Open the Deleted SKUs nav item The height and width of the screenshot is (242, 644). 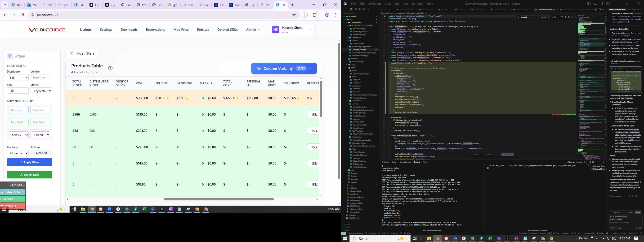pos(228,30)
